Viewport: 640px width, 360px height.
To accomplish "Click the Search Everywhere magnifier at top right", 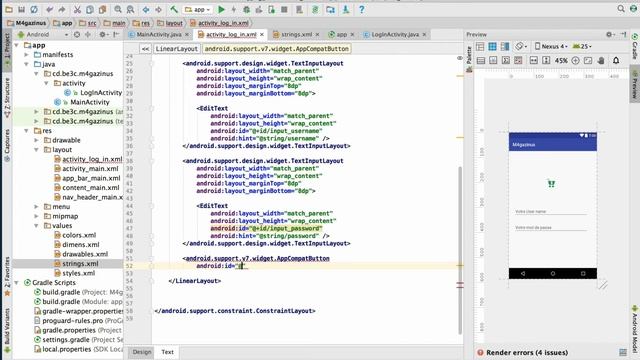I will 621,9.
